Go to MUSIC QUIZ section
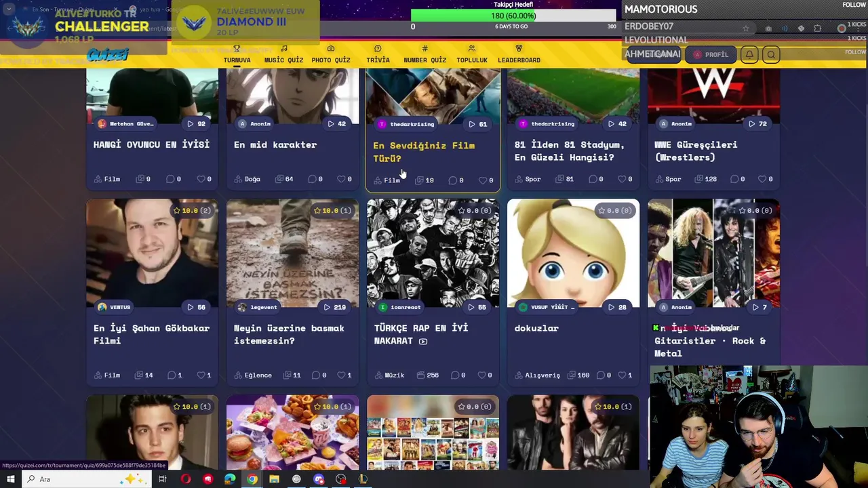The height and width of the screenshot is (488, 868). (x=283, y=54)
